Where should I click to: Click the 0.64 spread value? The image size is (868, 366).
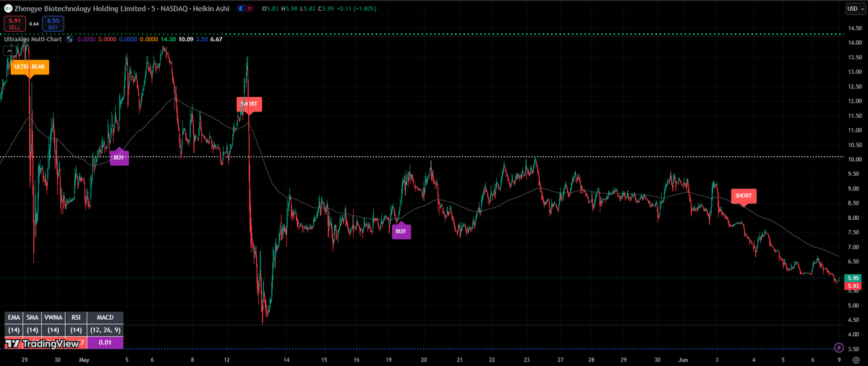pyautogui.click(x=34, y=24)
